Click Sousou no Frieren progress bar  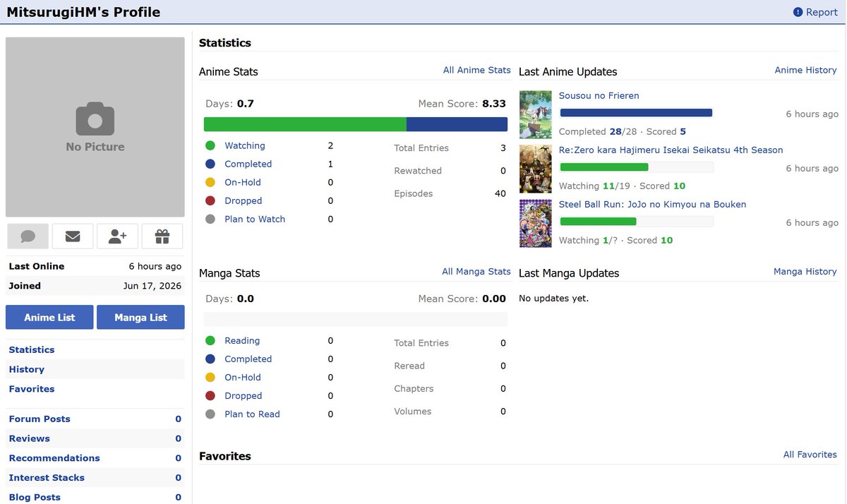[637, 113]
